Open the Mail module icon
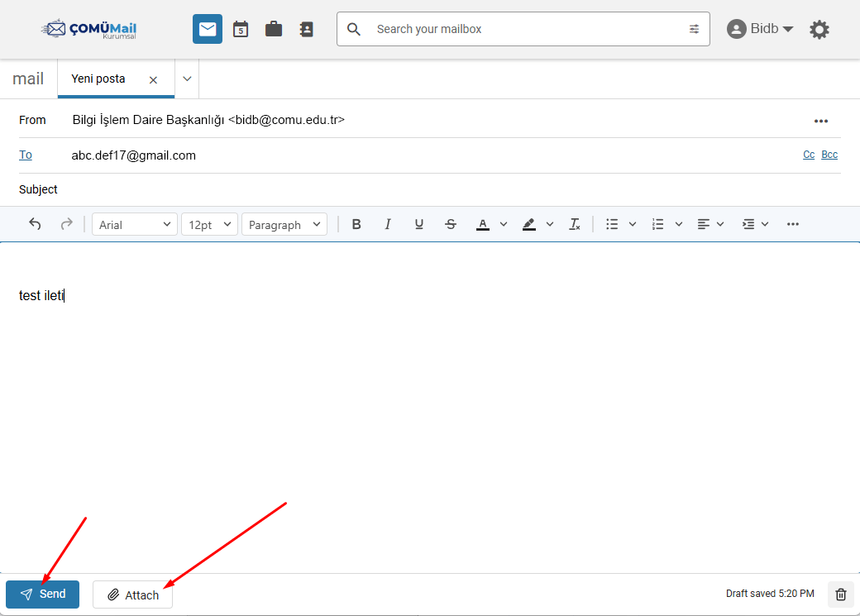The height and width of the screenshot is (616, 860). pyautogui.click(x=208, y=29)
